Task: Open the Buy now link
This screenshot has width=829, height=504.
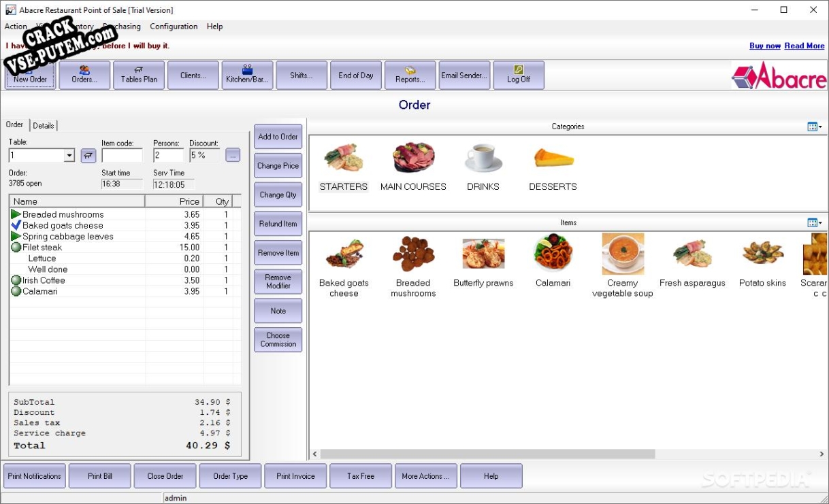Action: [765, 46]
